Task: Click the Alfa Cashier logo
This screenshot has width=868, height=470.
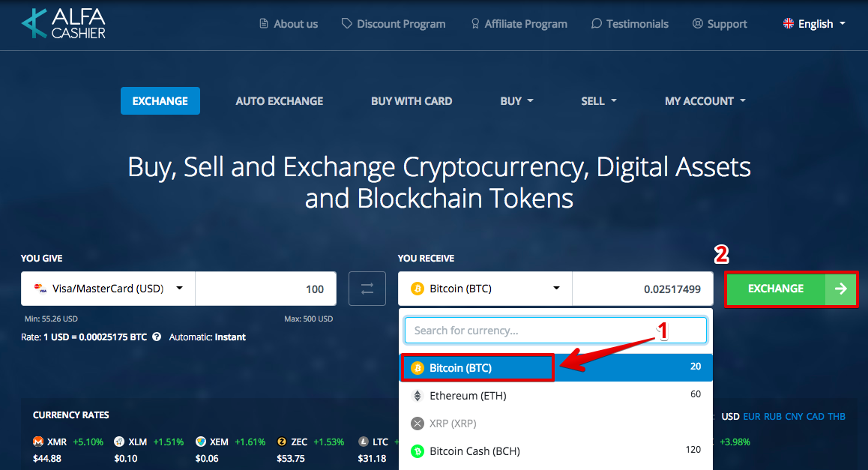Action: click(63, 24)
